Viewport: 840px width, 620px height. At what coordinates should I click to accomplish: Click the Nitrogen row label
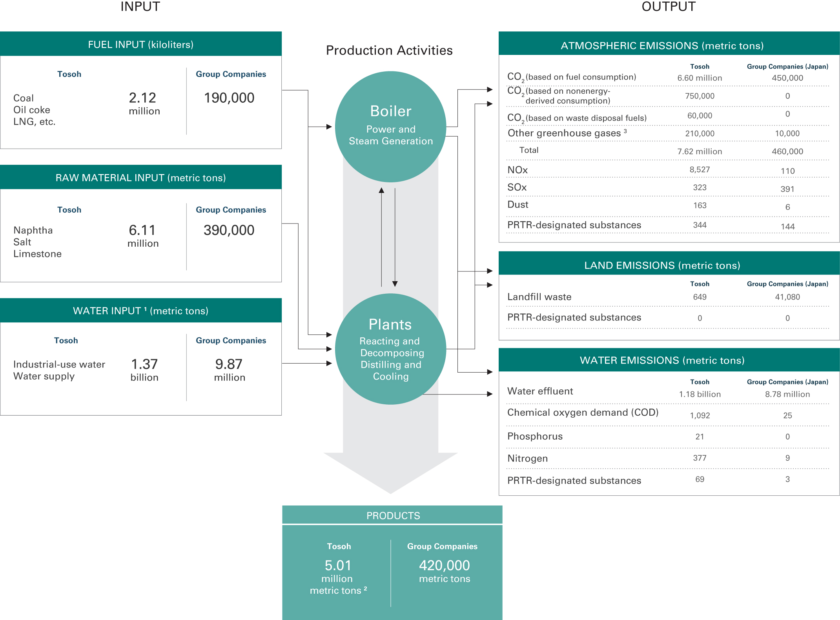[527, 458]
